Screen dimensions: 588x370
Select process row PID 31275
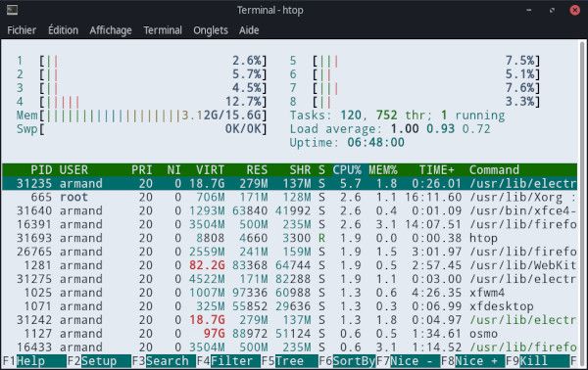[x=289, y=279]
